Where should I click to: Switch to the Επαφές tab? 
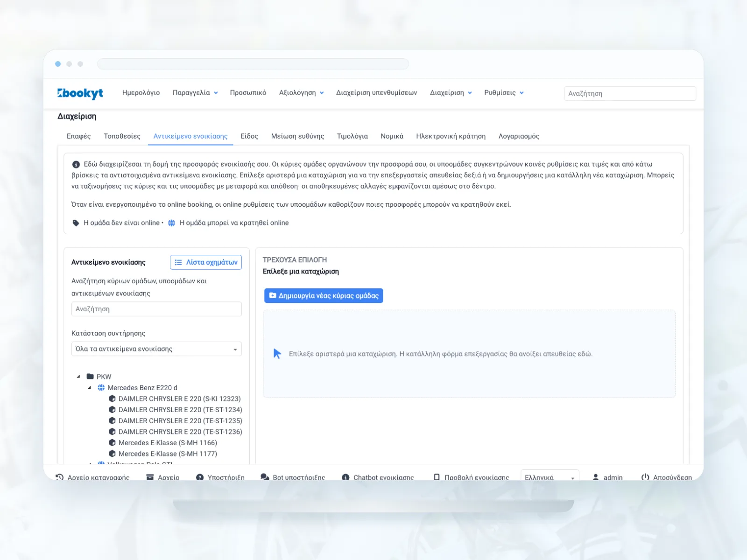coord(79,136)
